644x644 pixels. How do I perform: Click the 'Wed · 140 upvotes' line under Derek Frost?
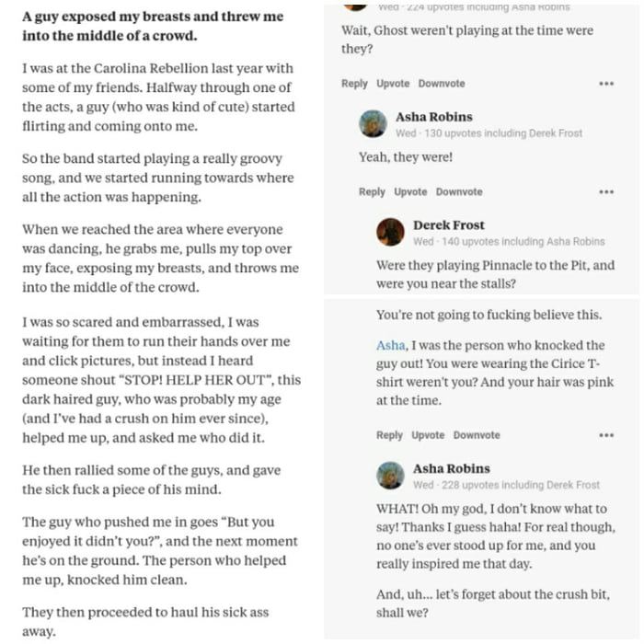(509, 242)
